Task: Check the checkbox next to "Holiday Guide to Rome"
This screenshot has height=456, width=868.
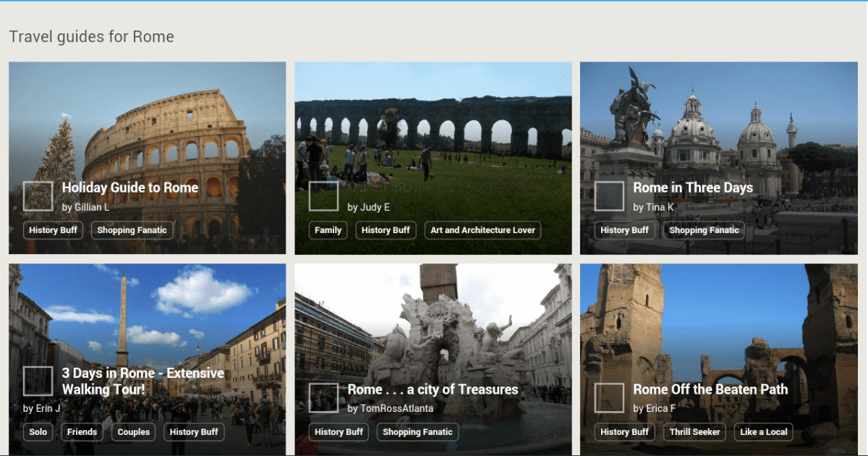Action: pos(38,195)
